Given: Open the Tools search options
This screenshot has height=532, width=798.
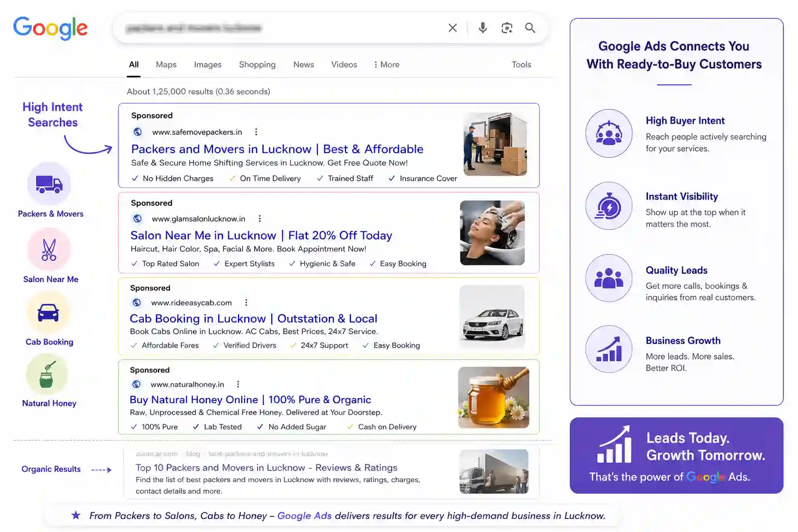Looking at the screenshot, I should [521, 64].
